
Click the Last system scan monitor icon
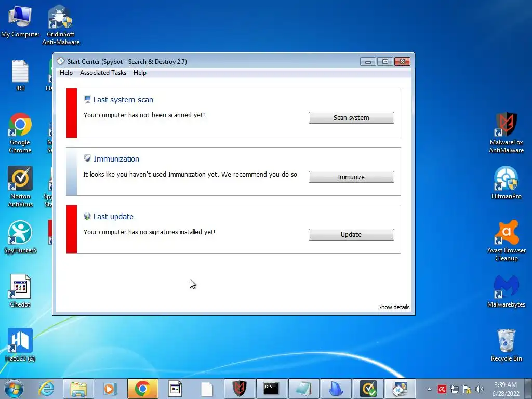(x=87, y=99)
